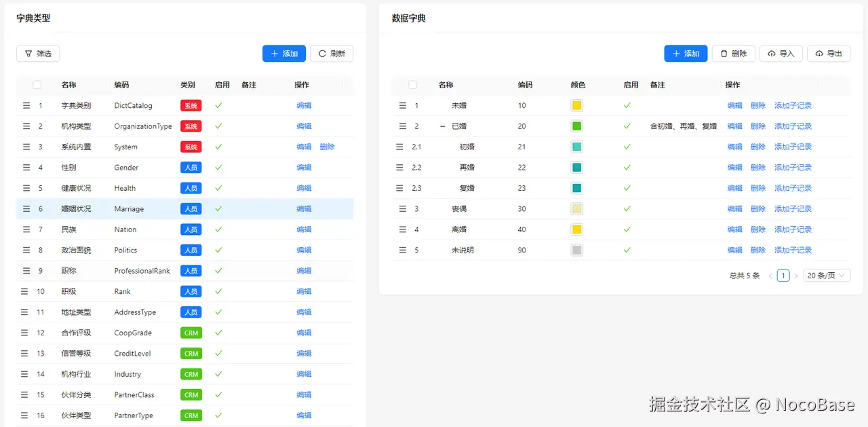
Task: Click color swatch of 丧偶 row
Action: click(577, 209)
